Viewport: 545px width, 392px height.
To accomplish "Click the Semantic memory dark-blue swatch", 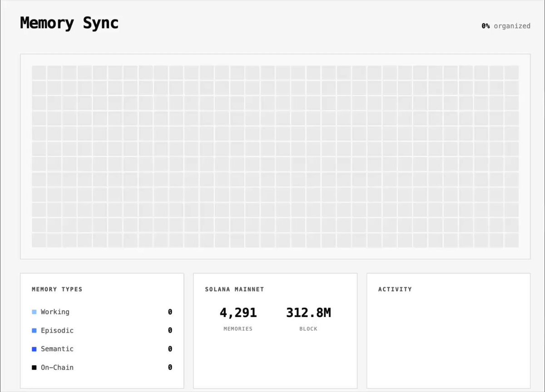I will pos(34,349).
